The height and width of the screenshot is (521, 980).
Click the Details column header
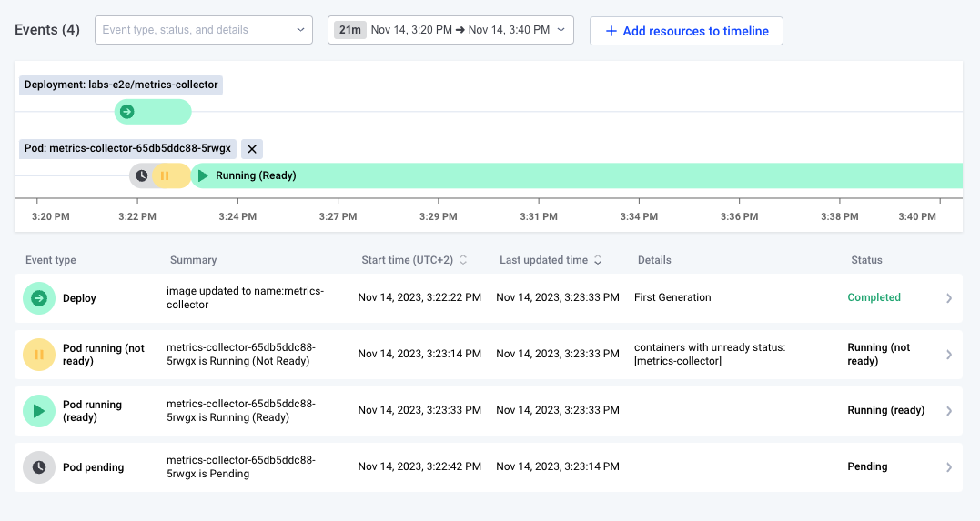(x=654, y=260)
